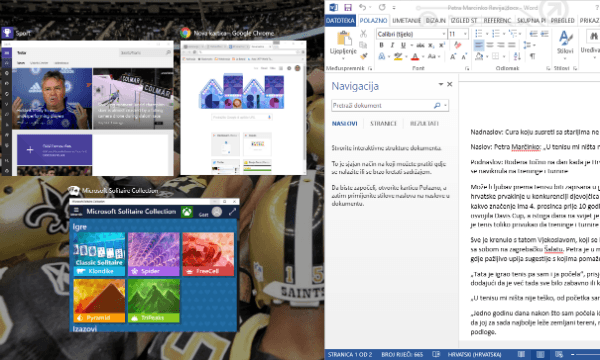Open search options arrow in Navigacija

click(x=445, y=106)
